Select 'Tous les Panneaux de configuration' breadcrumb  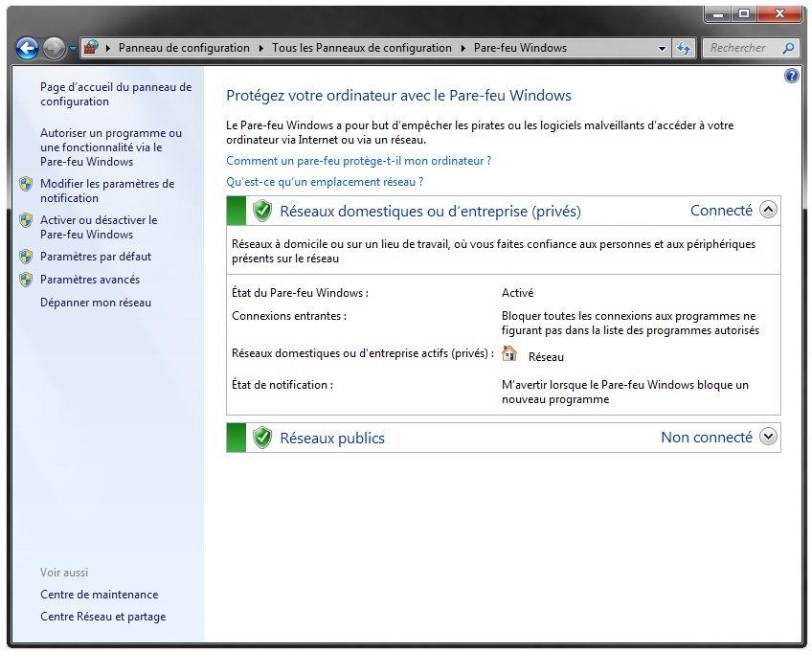[x=361, y=48]
